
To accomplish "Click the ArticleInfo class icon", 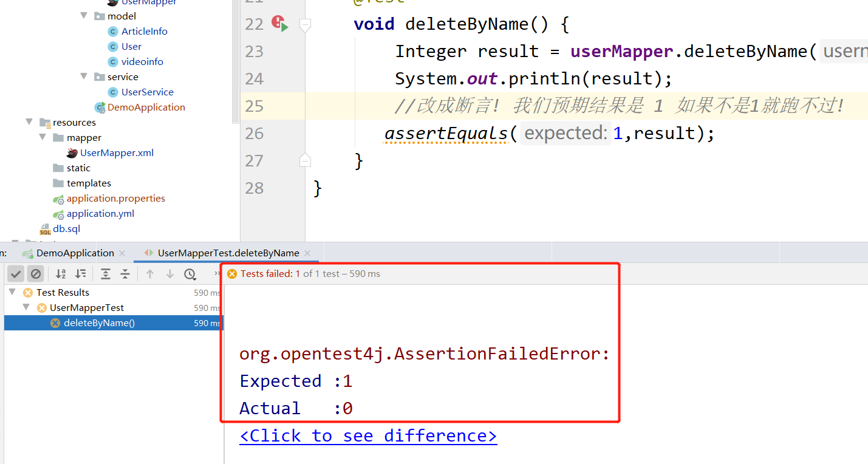I will 112,31.
